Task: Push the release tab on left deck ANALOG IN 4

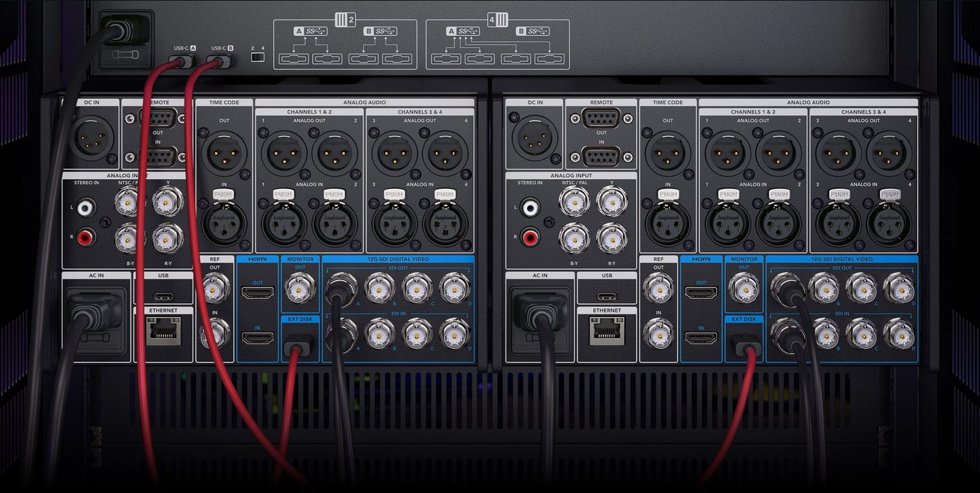Action: 445,194
